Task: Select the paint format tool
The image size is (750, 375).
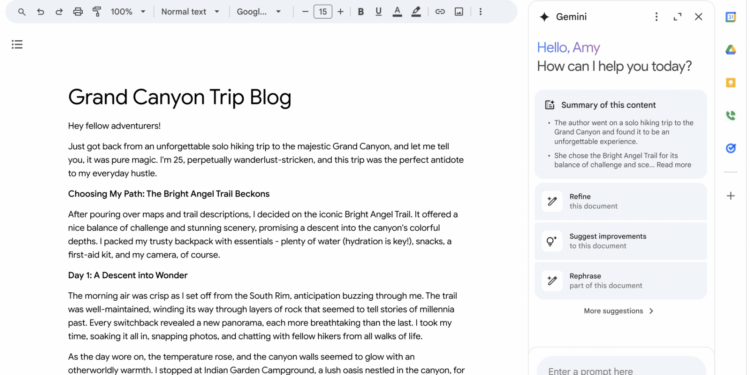Action: pyautogui.click(x=97, y=12)
